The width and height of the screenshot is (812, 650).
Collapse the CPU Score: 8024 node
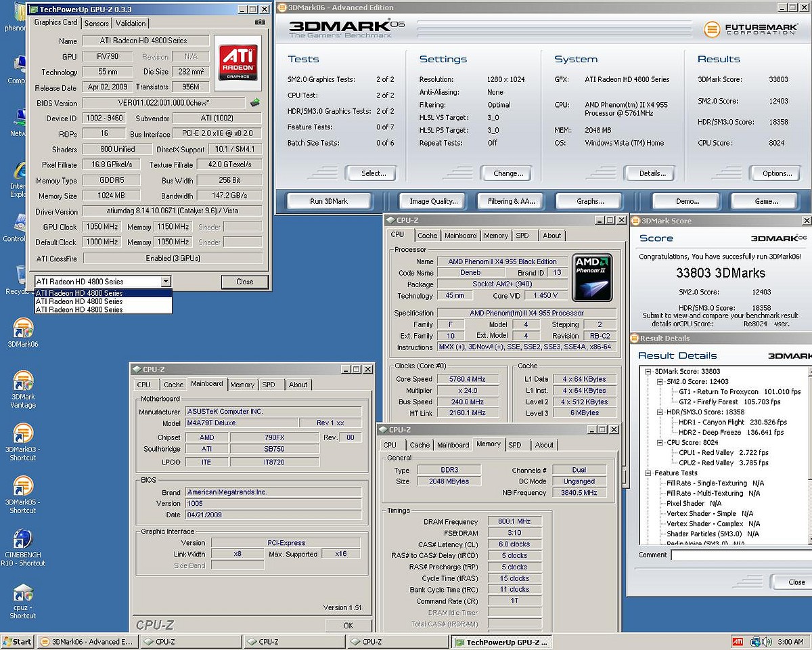tap(660, 443)
